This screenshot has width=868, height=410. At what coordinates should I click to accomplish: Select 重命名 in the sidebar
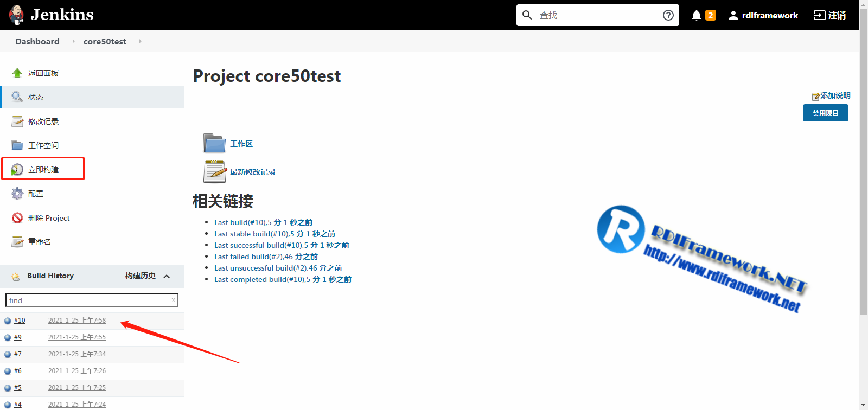[x=40, y=242]
